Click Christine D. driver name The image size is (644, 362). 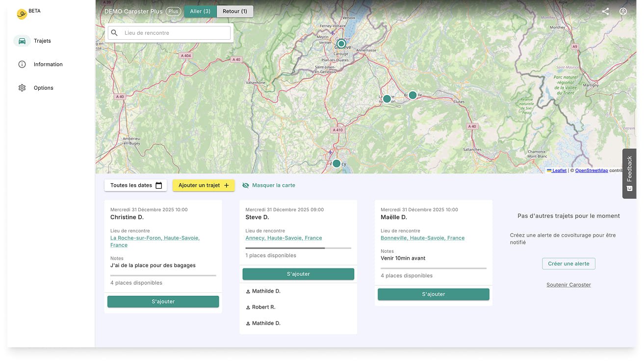coord(127,217)
